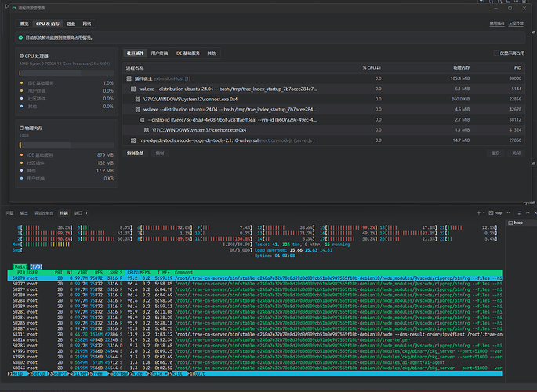Click the 进程名称 process name column header
The width and height of the screenshot is (537, 392).
click(135, 67)
